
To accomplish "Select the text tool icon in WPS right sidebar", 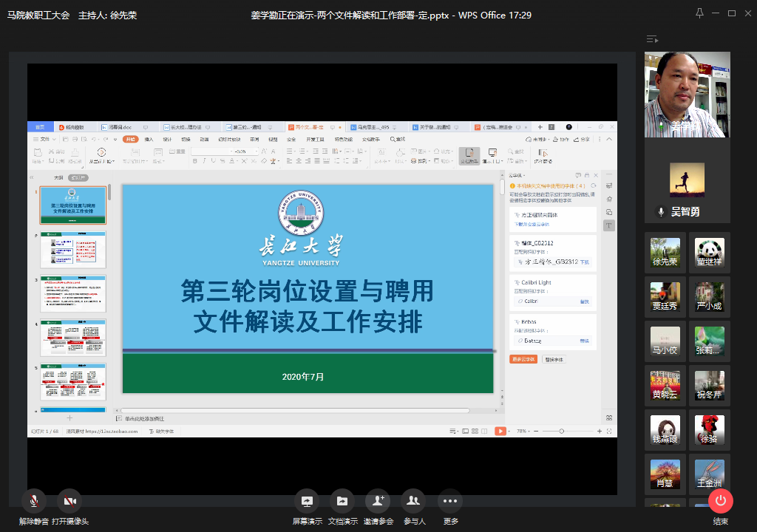I will pyautogui.click(x=608, y=226).
